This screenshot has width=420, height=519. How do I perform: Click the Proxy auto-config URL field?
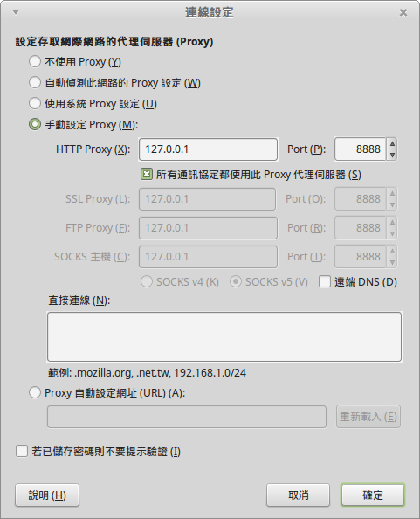click(x=187, y=417)
